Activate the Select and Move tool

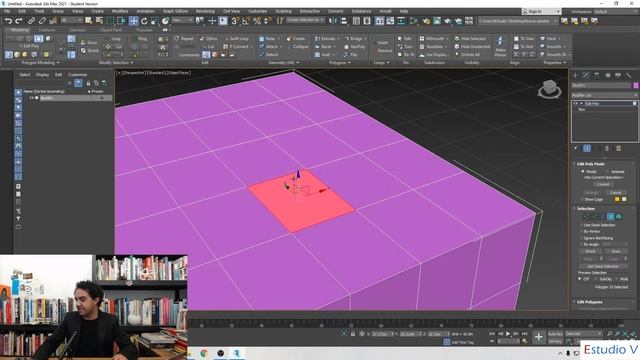133,21
